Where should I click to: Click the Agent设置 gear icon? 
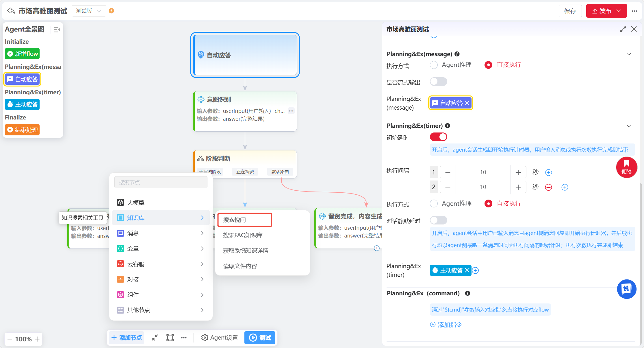(205, 338)
